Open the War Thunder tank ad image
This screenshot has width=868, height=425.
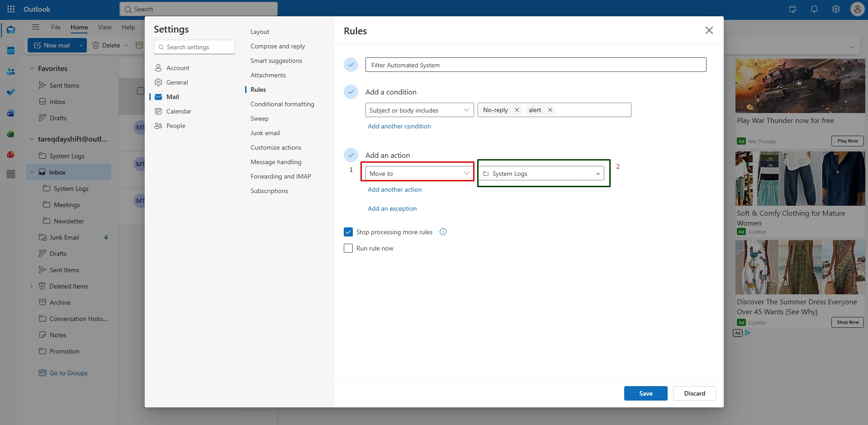800,85
